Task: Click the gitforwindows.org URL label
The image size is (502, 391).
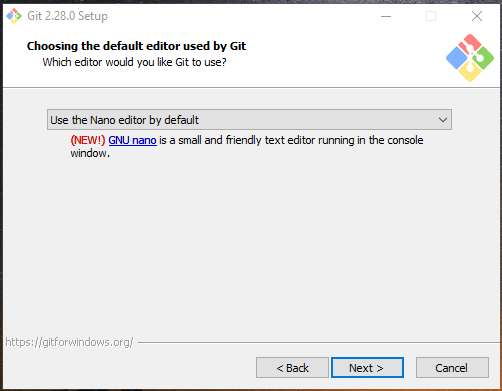Action: [x=69, y=342]
